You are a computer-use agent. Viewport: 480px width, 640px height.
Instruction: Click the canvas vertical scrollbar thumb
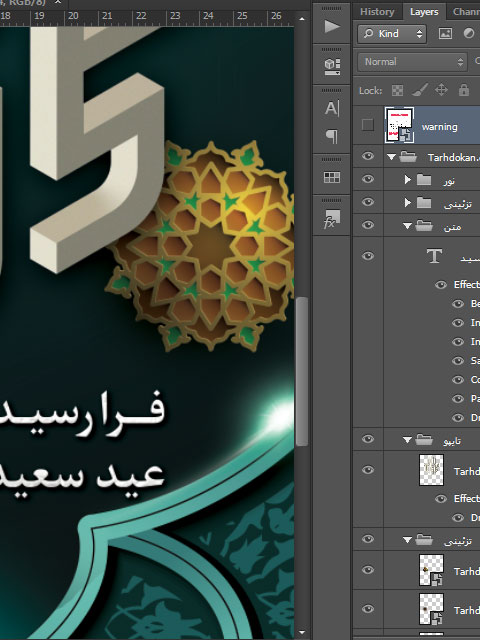(x=302, y=371)
